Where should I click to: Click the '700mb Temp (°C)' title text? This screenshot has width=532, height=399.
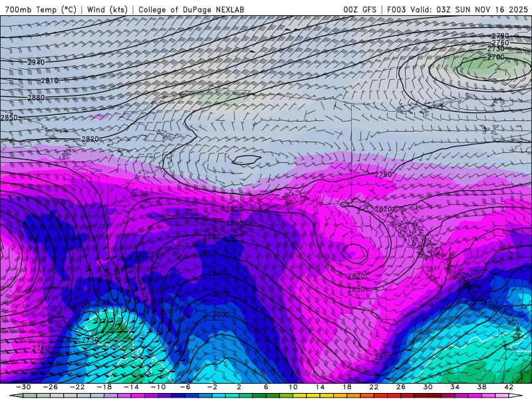tap(41, 9)
